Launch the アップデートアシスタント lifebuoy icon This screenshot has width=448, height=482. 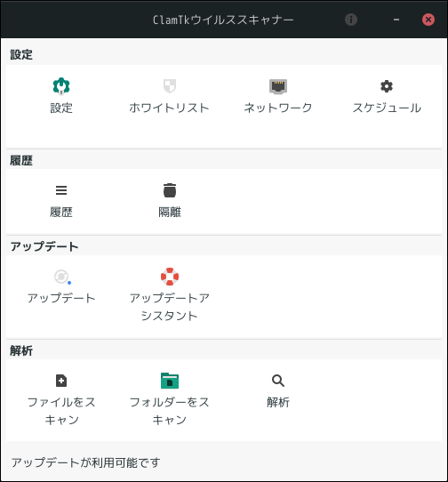point(170,277)
